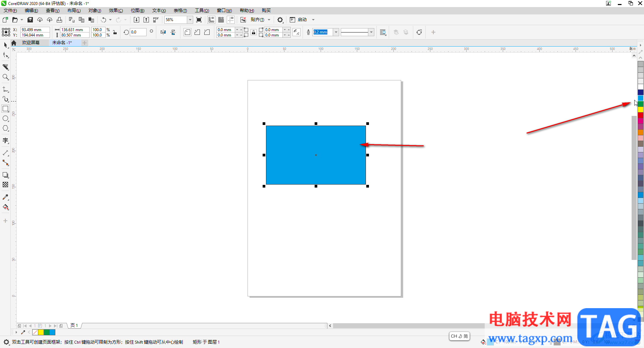Viewport: 644px width, 348px height.
Task: Click the quick customize plus in toolbox
Action: [5, 221]
